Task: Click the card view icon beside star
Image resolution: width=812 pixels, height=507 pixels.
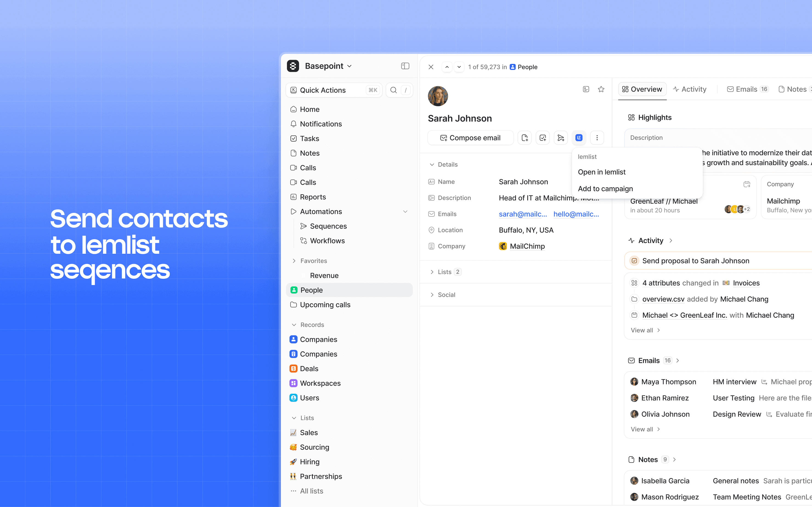Action: 586,89
